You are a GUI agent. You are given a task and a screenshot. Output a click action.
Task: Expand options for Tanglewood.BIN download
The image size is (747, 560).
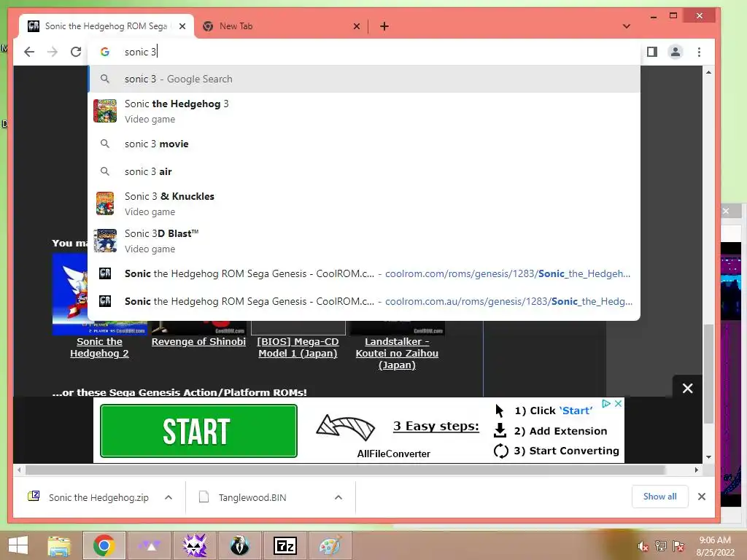point(338,497)
